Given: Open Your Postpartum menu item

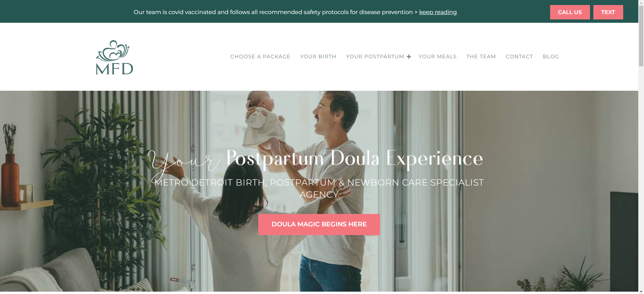Looking at the screenshot, I should [375, 57].
